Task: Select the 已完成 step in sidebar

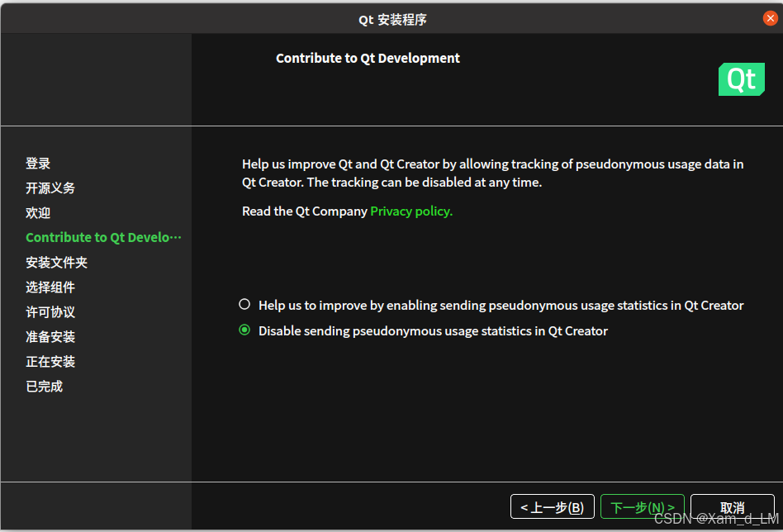Action: pyautogui.click(x=45, y=387)
